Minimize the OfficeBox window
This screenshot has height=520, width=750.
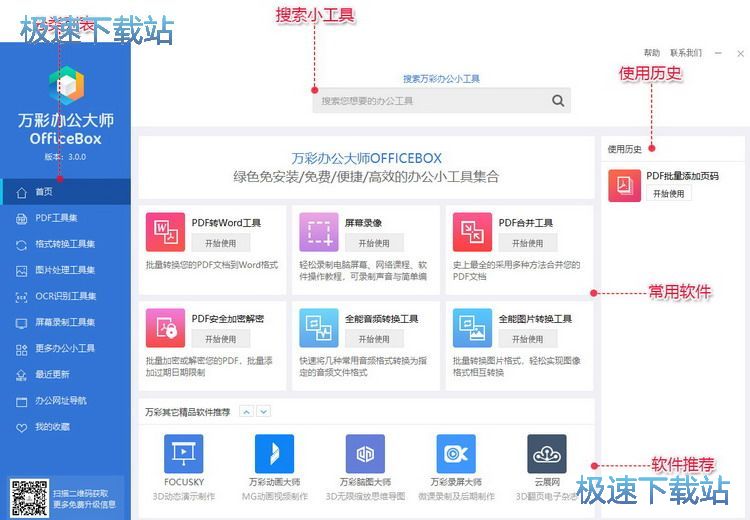coord(718,53)
